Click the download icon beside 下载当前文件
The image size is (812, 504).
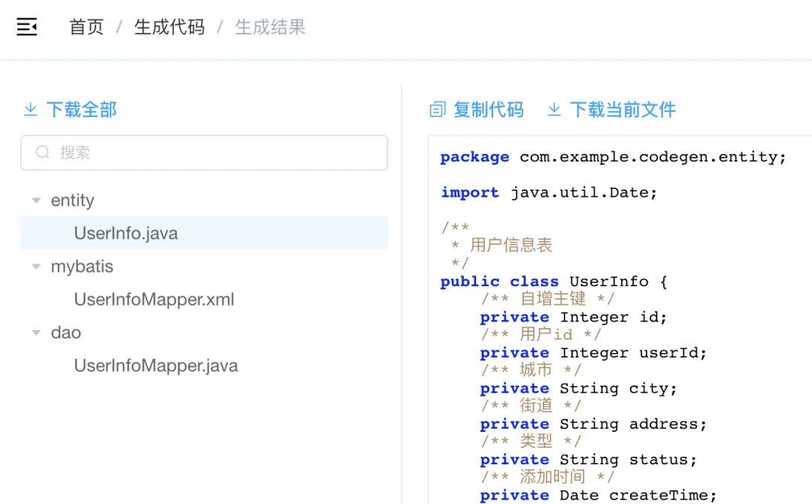pyautogui.click(x=553, y=109)
